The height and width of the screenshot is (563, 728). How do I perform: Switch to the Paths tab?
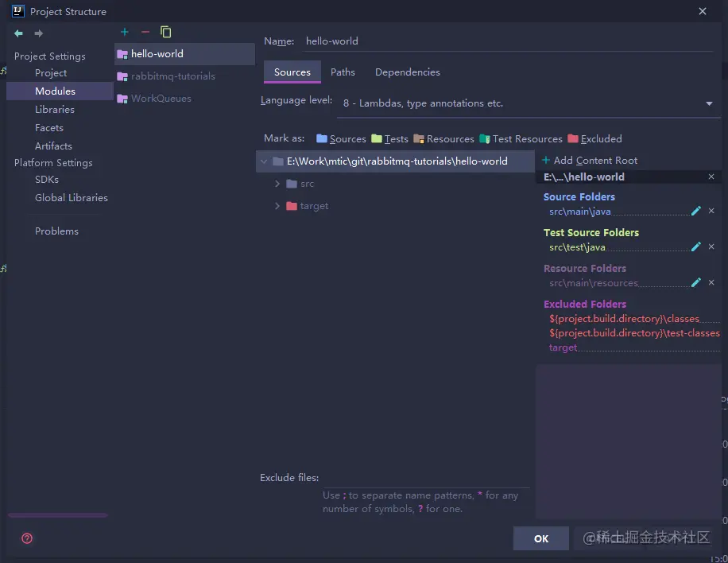coord(343,72)
